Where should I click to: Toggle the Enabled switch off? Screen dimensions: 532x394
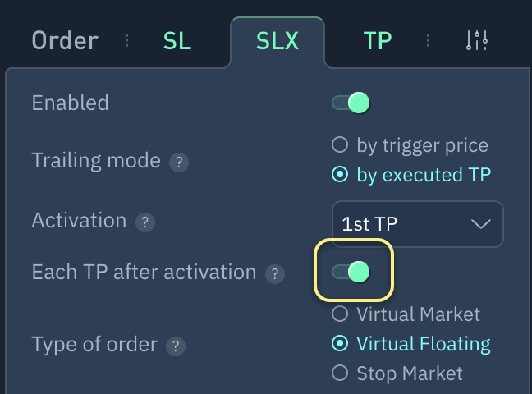(x=351, y=103)
